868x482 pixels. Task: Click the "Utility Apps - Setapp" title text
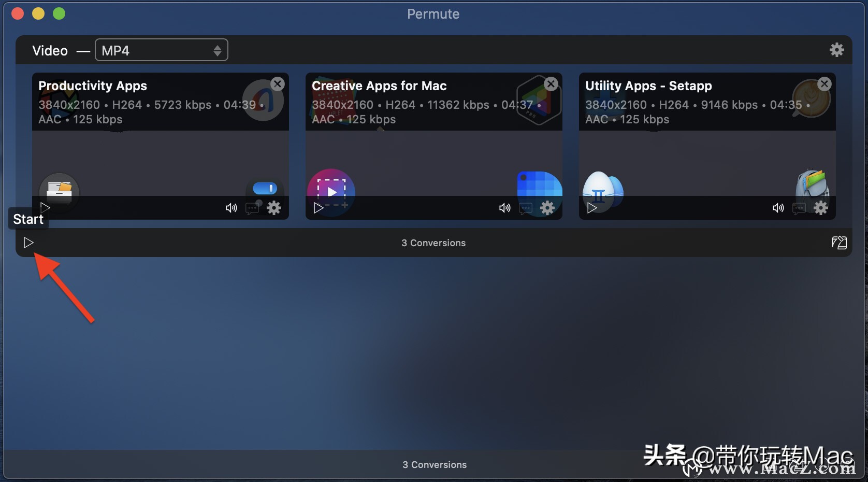[648, 86]
